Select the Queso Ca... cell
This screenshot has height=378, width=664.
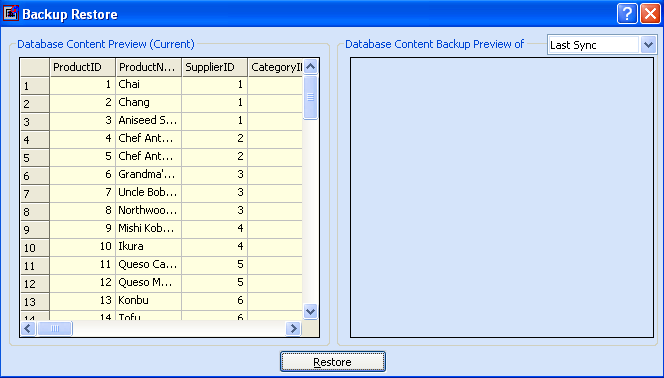(149, 265)
